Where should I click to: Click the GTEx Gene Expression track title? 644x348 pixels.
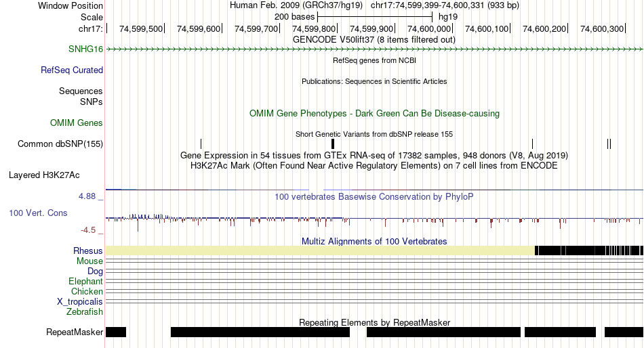374,156
